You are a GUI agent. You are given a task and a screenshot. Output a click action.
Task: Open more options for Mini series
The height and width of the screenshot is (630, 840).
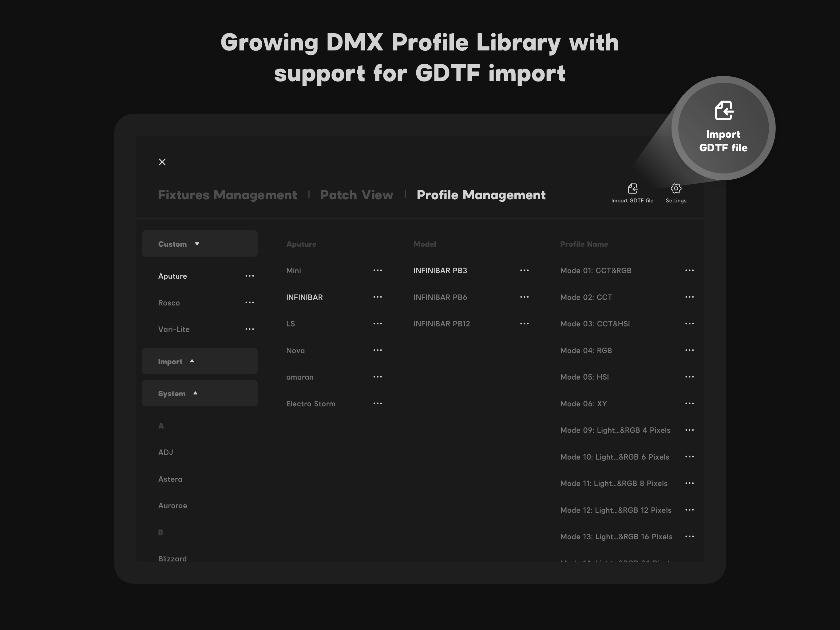coord(378,270)
